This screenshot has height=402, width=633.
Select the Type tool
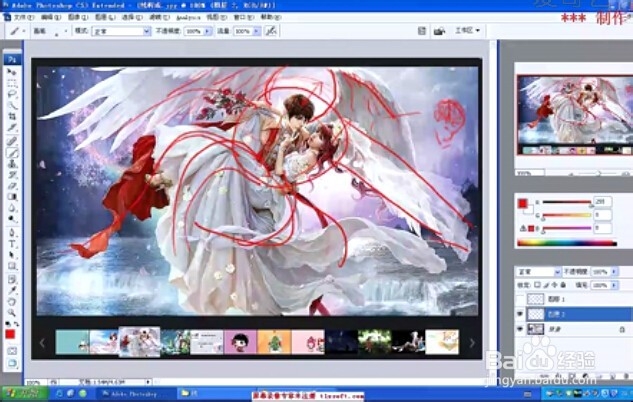click(x=12, y=244)
